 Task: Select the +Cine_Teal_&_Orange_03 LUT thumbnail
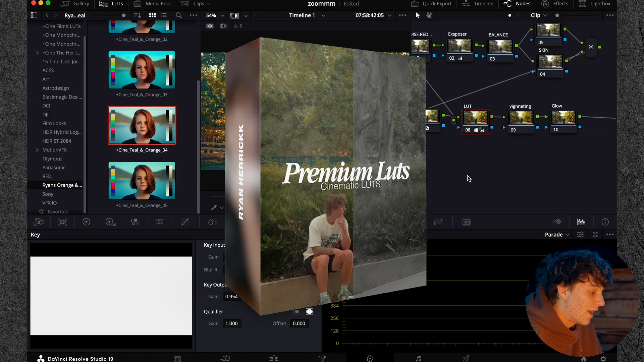(141, 70)
